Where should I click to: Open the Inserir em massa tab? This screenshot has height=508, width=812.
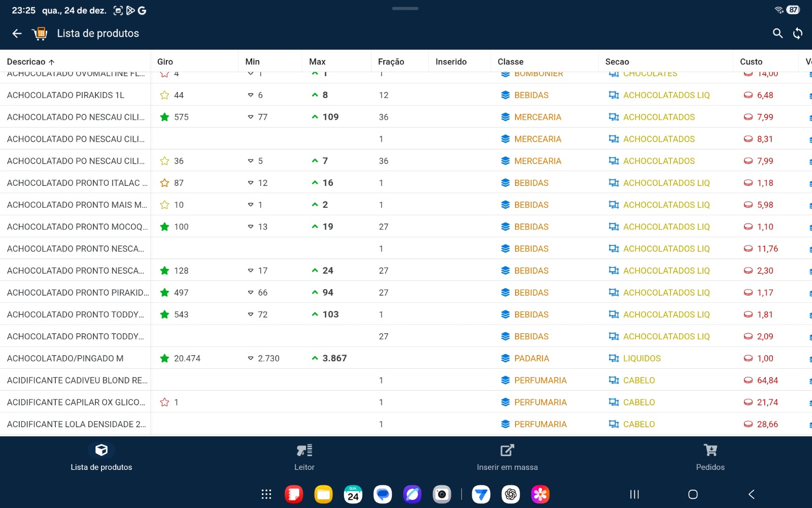point(507,457)
